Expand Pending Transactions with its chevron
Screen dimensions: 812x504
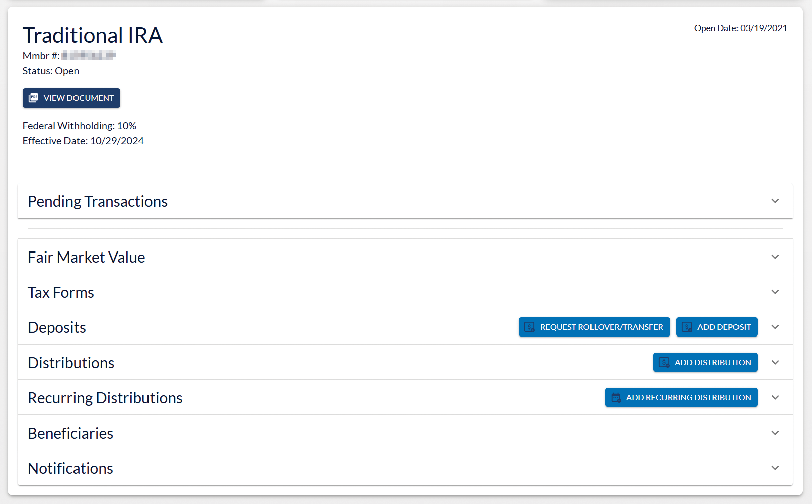(x=775, y=201)
